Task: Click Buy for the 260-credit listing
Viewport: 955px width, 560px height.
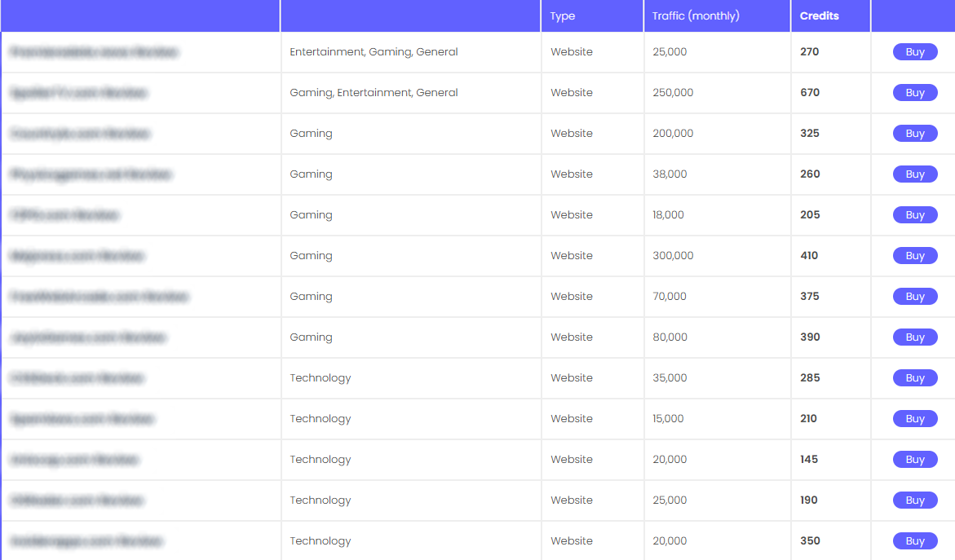Action: (915, 174)
